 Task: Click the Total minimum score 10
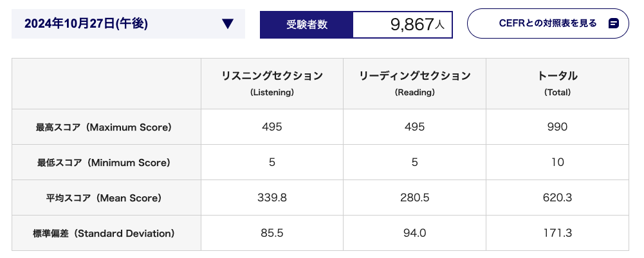click(x=558, y=162)
